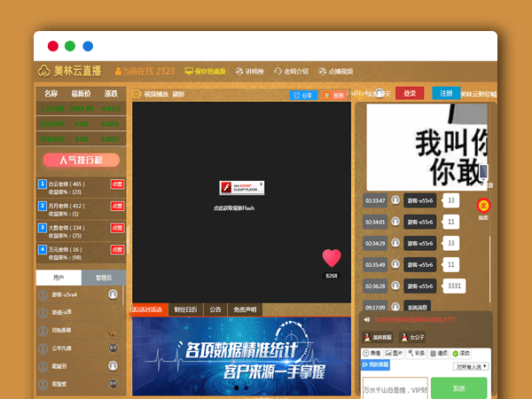The image size is (532, 399).
Task: Open 点播视频 on-demand videos
Action: tap(336, 71)
